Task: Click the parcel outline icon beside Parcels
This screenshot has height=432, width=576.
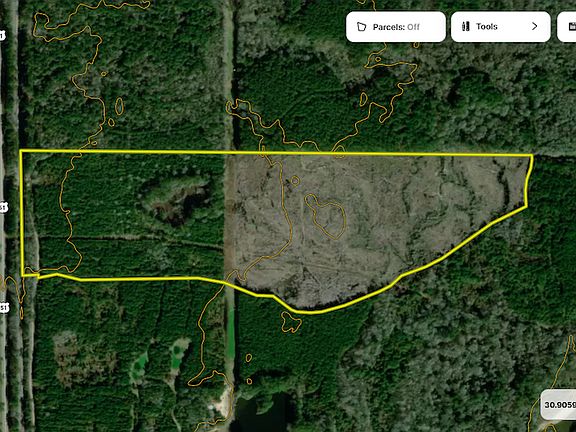Action: pos(361,27)
